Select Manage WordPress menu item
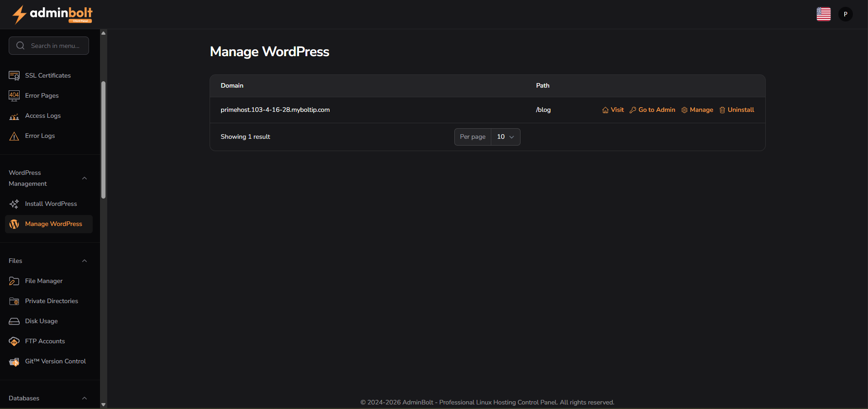Viewport: 868px width, 409px height. click(49, 224)
